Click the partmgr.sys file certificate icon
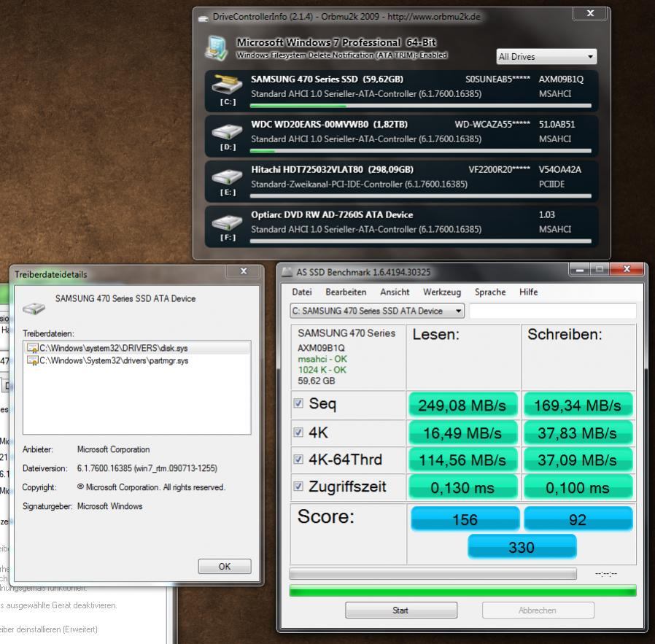Viewport: 655px width, 644px height. click(32, 360)
